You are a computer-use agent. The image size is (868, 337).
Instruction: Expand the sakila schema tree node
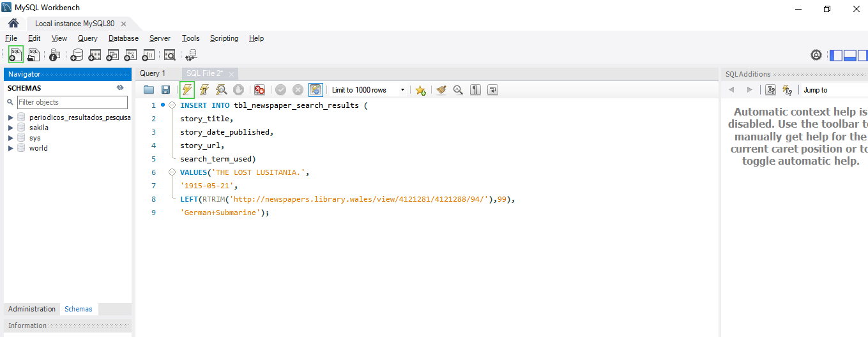pos(11,128)
